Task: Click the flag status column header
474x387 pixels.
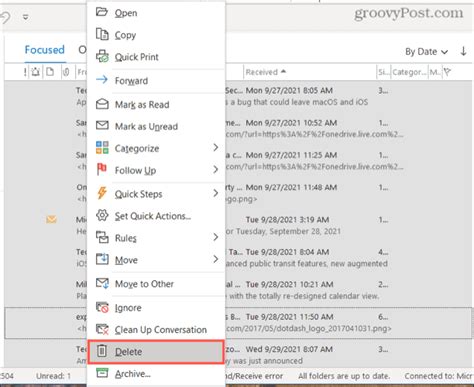Action: click(x=448, y=72)
